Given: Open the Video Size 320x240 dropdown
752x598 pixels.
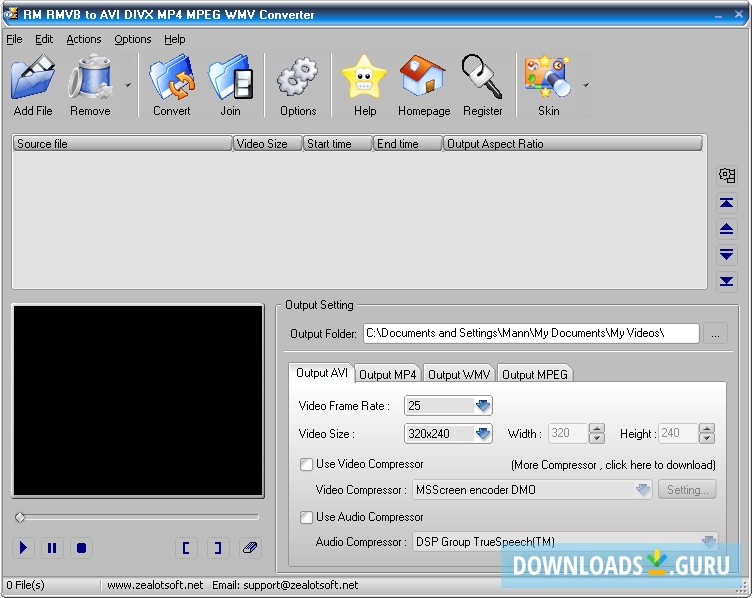Looking at the screenshot, I should 482,434.
